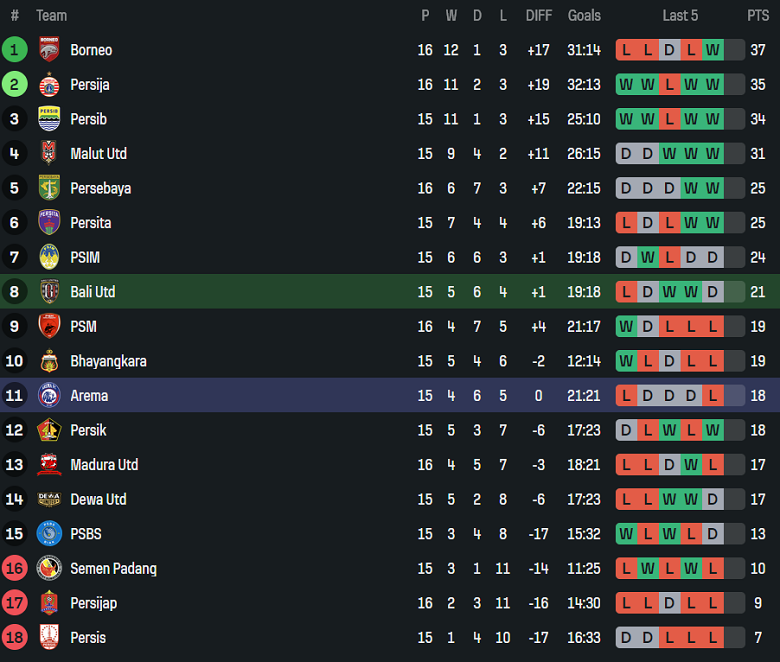The image size is (780, 662).
Task: Click the Bhayangkara team name
Action: click(x=108, y=361)
